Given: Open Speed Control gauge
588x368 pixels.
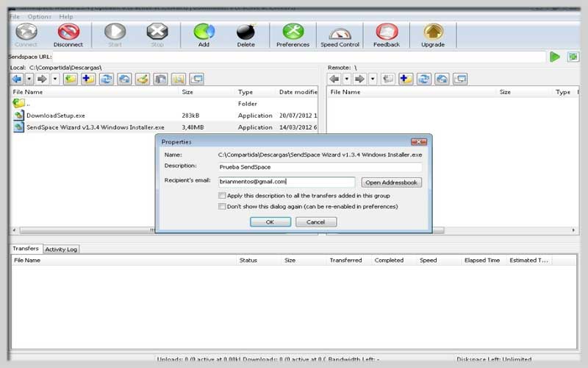Looking at the screenshot, I should (x=340, y=35).
